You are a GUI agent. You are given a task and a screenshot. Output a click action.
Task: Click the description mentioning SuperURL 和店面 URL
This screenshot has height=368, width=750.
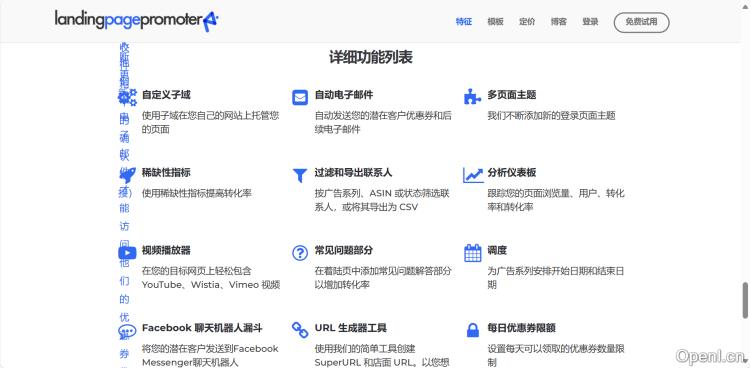[382, 355]
